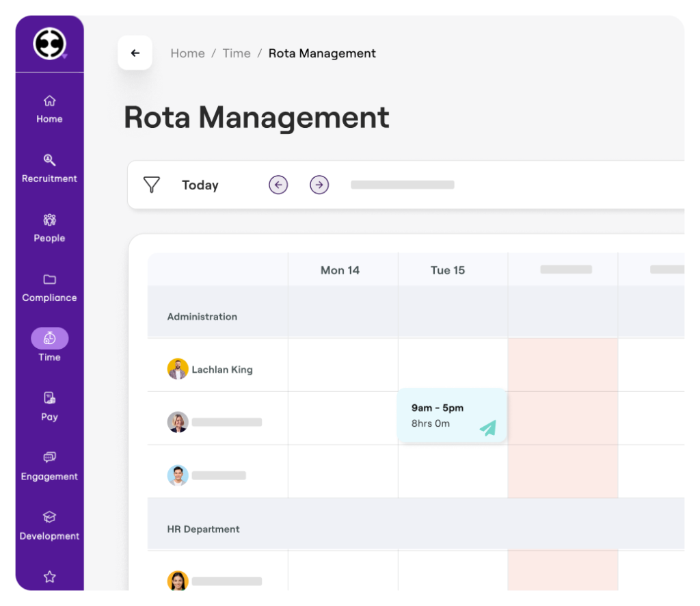
Task: Advance to next week with right arrow
Action: [x=319, y=185]
